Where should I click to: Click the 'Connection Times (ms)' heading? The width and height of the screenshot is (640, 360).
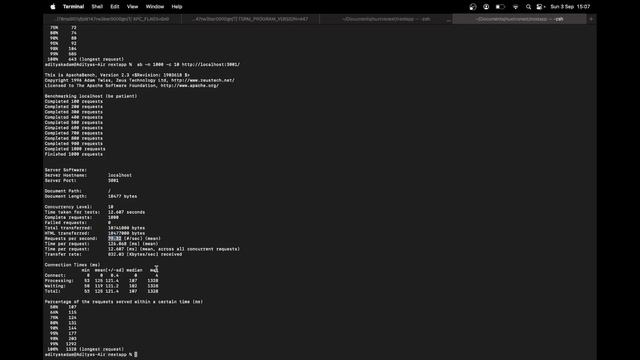click(72, 265)
